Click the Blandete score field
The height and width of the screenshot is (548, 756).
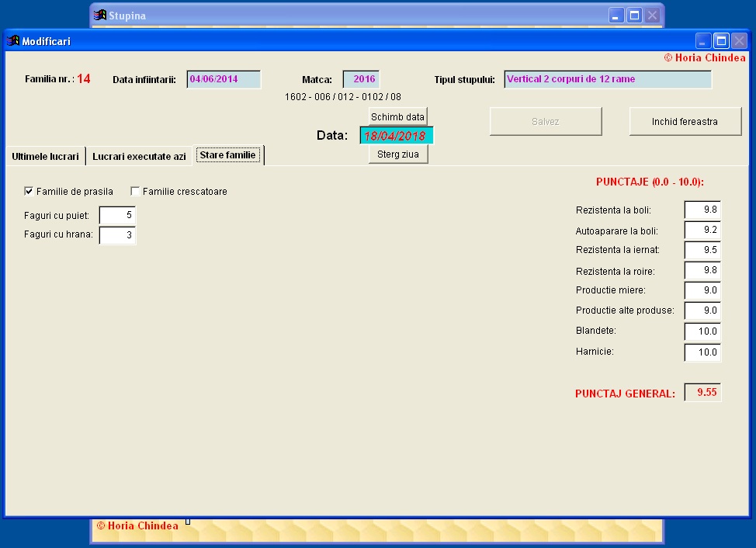702,331
